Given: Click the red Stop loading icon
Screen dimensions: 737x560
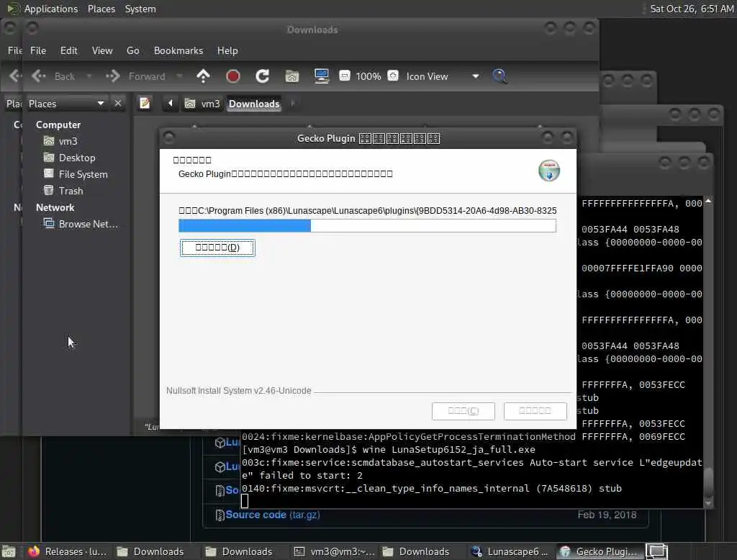Looking at the screenshot, I should tap(232, 76).
